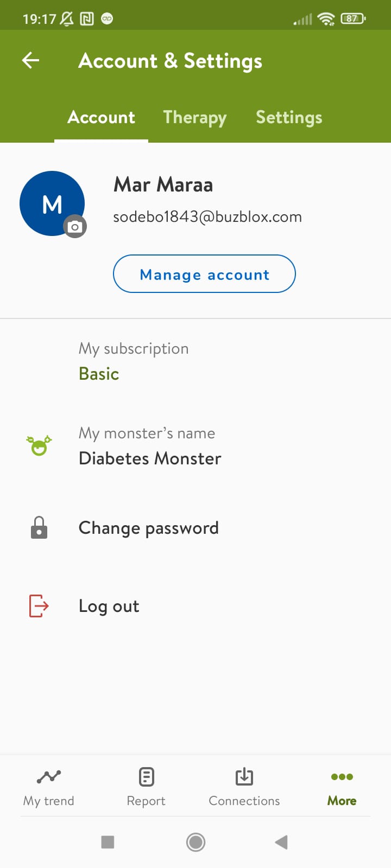Edit the Diabetes Monster name
This screenshot has width=391, height=868.
coord(150,458)
